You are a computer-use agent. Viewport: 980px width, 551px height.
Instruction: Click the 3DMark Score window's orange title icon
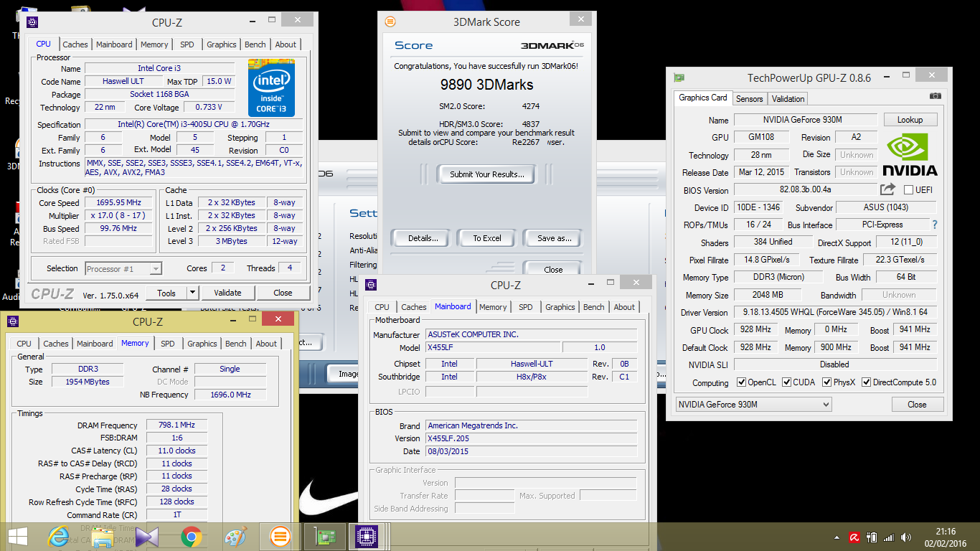click(x=390, y=22)
